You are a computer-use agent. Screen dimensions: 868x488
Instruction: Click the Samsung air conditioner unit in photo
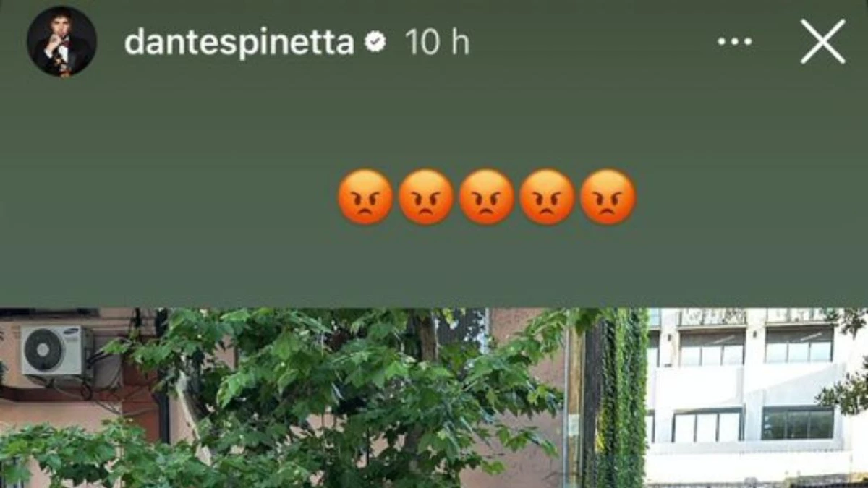point(56,351)
